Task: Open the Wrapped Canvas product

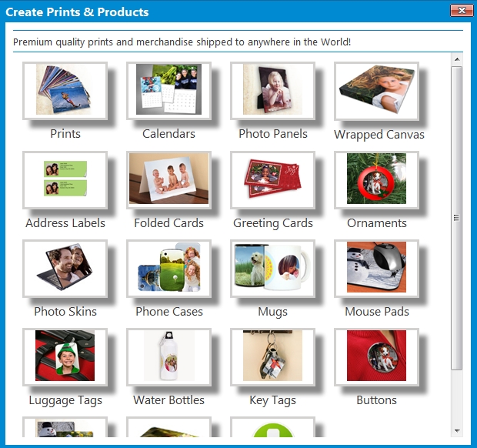Action: tap(377, 90)
